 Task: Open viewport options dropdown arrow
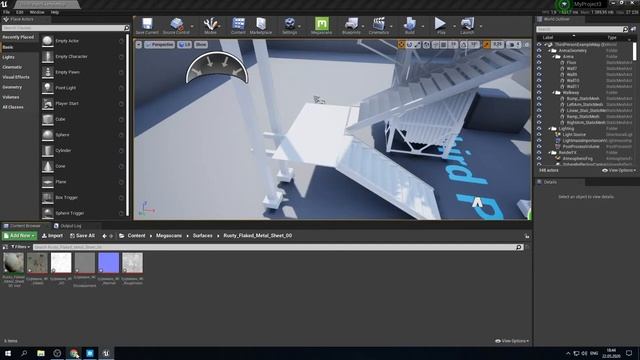[x=139, y=44]
